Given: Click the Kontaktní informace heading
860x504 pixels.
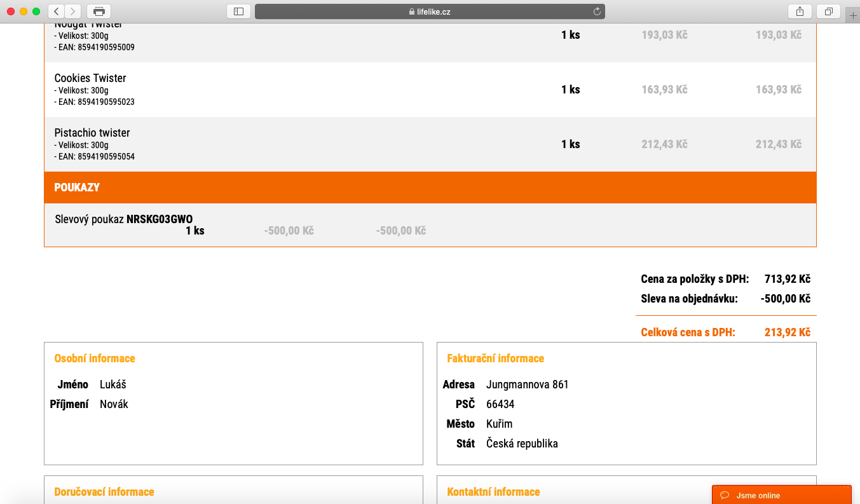Looking at the screenshot, I should [x=493, y=491].
